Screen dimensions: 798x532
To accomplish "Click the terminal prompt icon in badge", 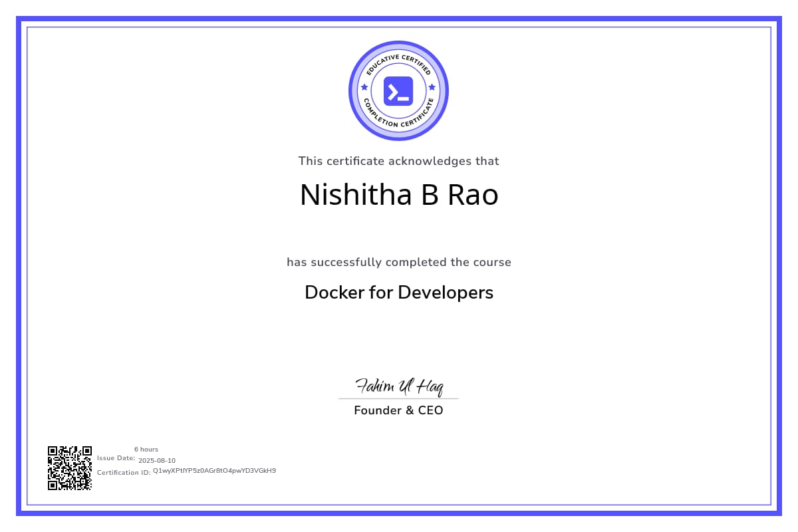I will [x=398, y=91].
